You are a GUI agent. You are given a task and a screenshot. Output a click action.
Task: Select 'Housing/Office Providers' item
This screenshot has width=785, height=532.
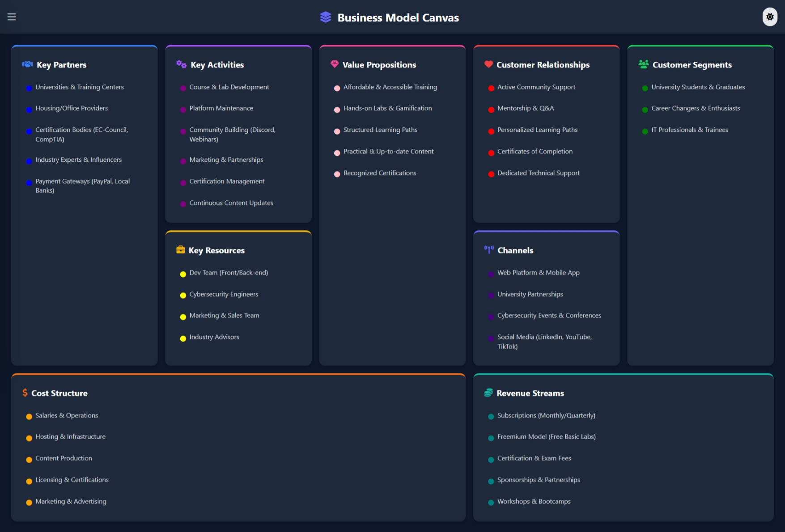pyautogui.click(x=72, y=108)
